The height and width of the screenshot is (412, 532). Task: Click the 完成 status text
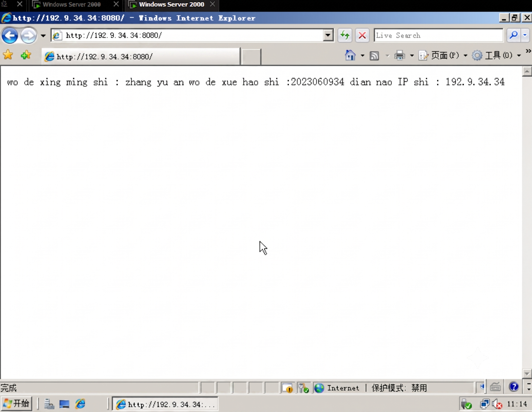click(x=9, y=388)
